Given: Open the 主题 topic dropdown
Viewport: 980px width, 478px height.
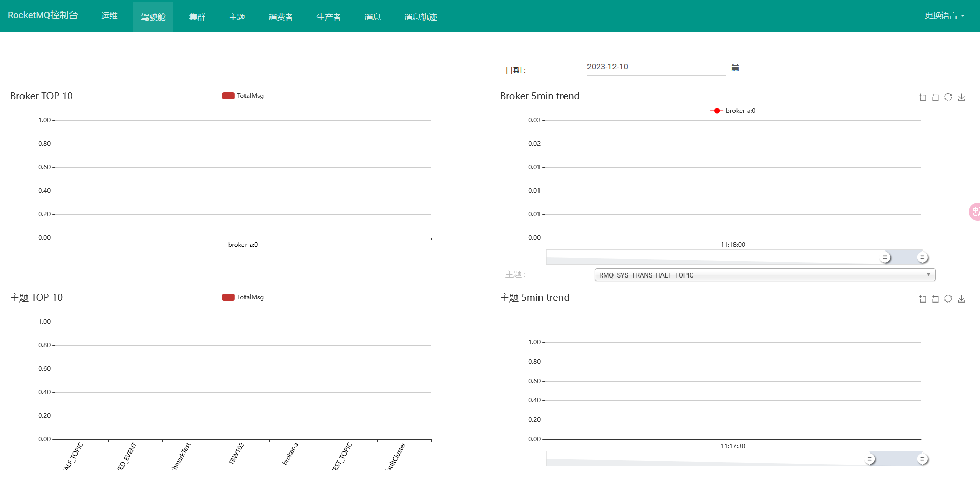Looking at the screenshot, I should coord(765,275).
